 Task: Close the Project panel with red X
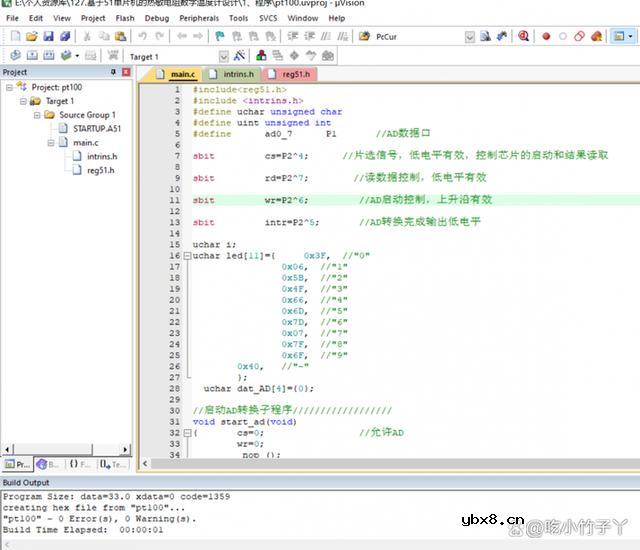pyautogui.click(x=125, y=73)
